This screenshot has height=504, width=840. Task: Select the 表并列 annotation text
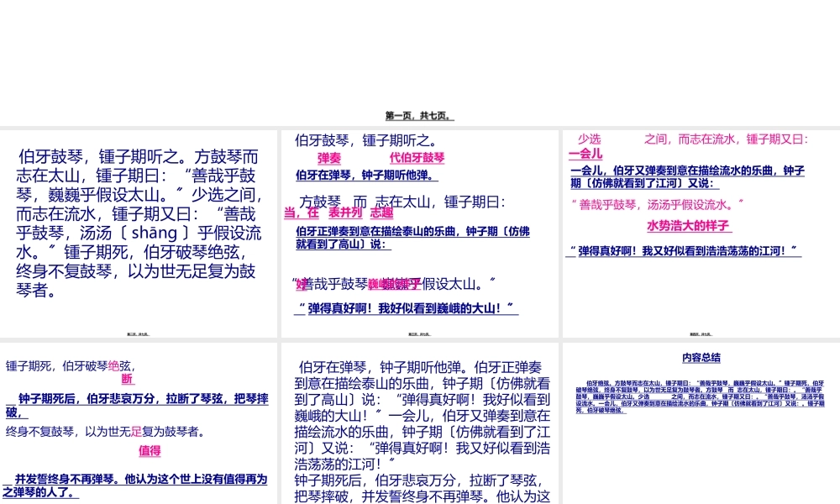pyautogui.click(x=345, y=212)
